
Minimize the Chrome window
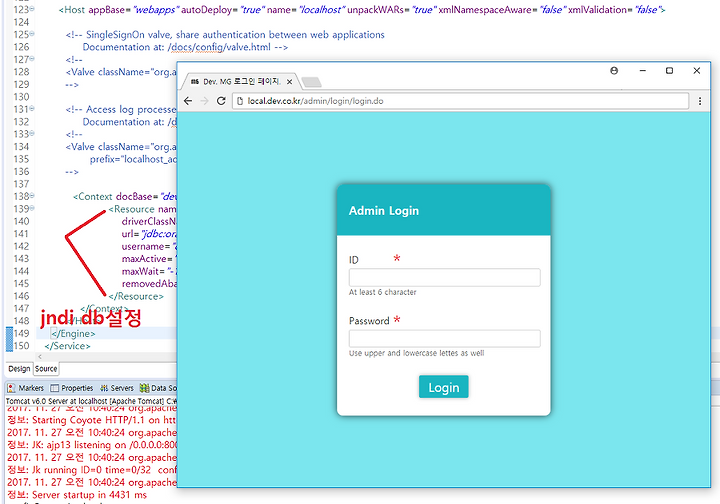point(643,71)
